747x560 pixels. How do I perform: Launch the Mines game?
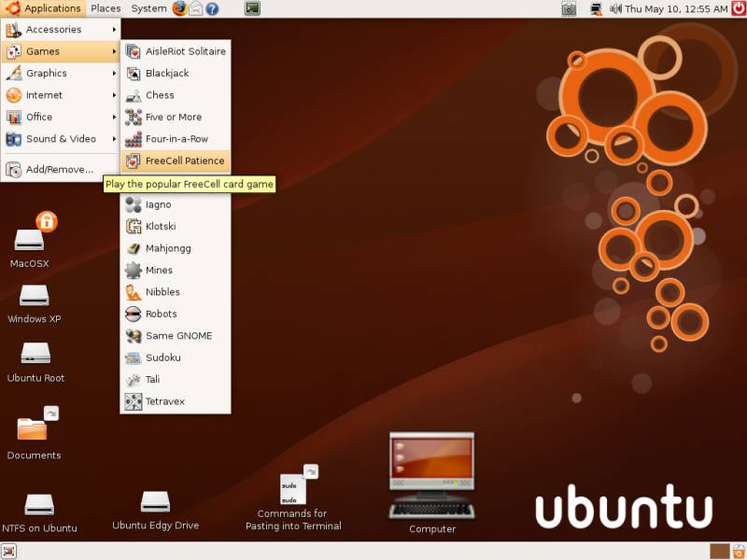(x=176, y=271)
